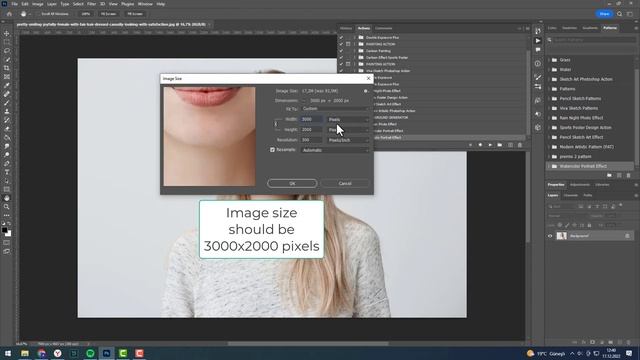The image size is (640, 360).
Task: Click the foreground color swatch
Action: coord(4,230)
